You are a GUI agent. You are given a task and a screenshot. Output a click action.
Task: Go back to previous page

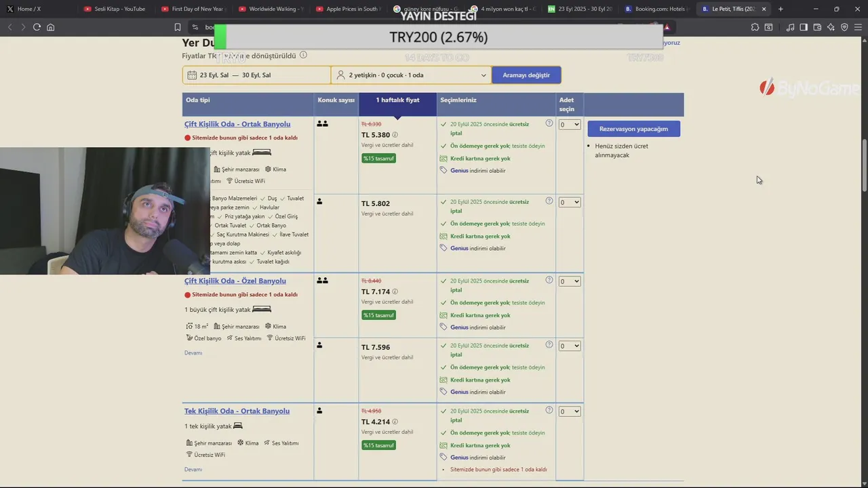coord(9,27)
